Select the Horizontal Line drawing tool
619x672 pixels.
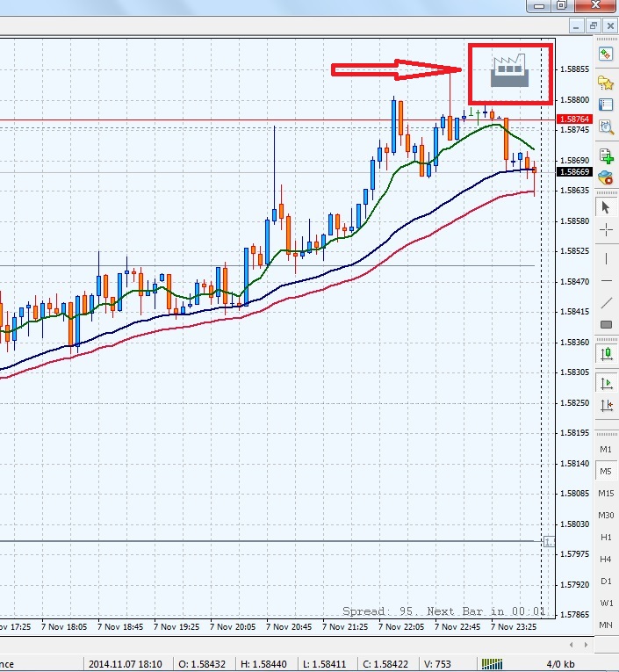(606, 281)
